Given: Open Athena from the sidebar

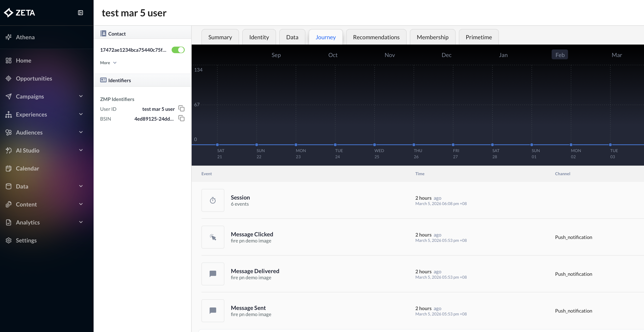Looking at the screenshot, I should point(25,37).
